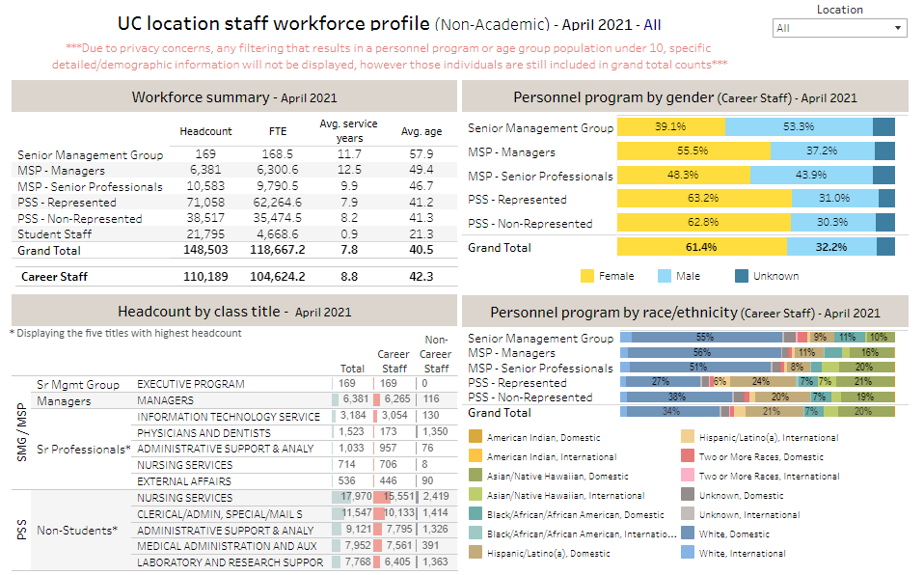Select Senior Management Group headcount 169
924x575 pixels.
205,154
